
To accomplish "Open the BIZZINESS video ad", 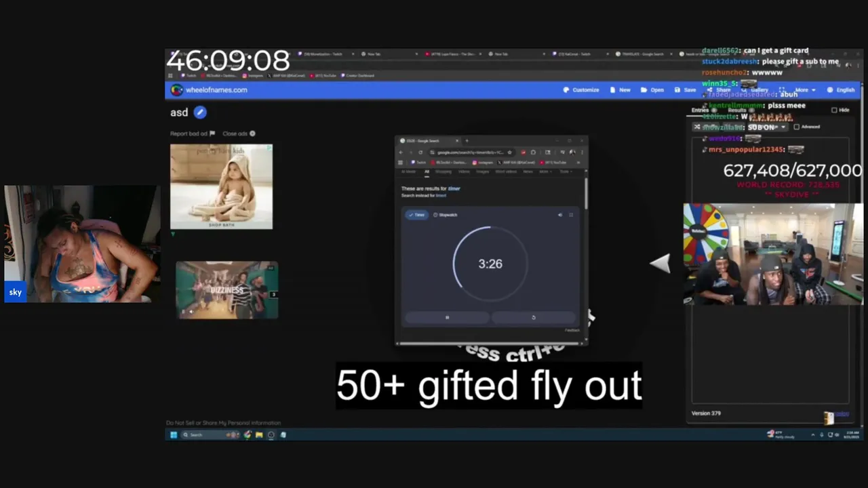I will (x=226, y=290).
